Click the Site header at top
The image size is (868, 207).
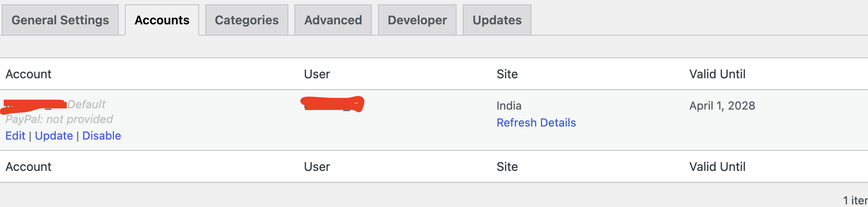[507, 74]
